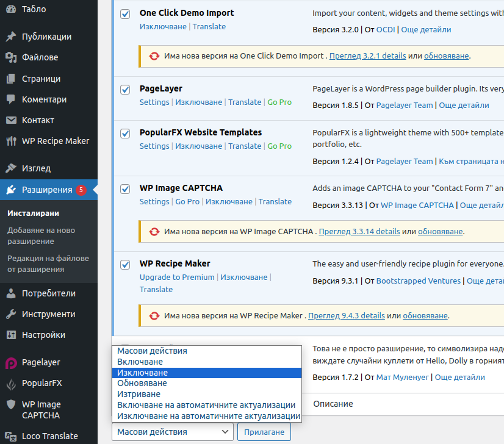Click the Pages icon in sidebar
The height and width of the screenshot is (444, 504).
(x=11, y=79)
